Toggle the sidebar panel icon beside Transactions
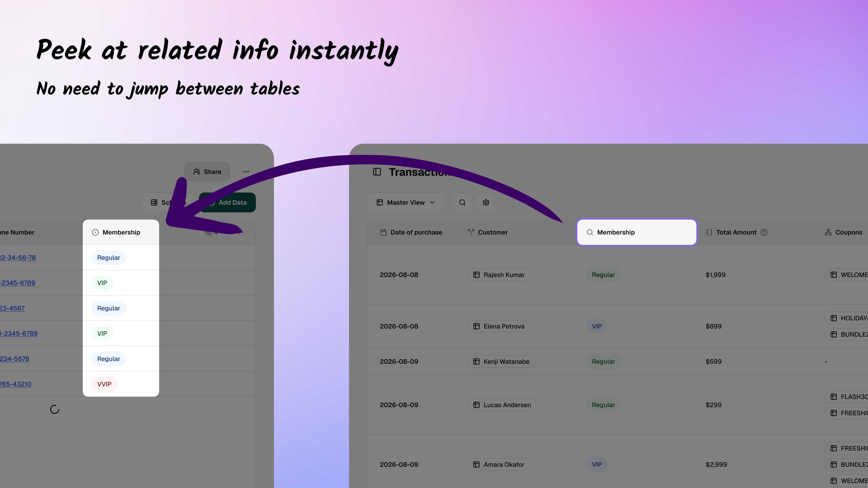The width and height of the screenshot is (868, 488). click(377, 172)
